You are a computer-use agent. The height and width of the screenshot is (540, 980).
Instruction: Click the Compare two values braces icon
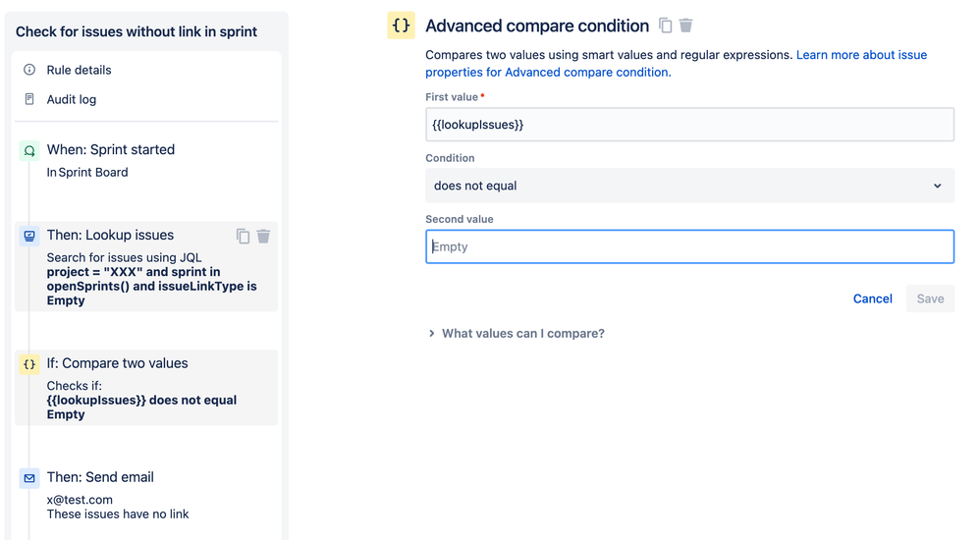point(29,363)
